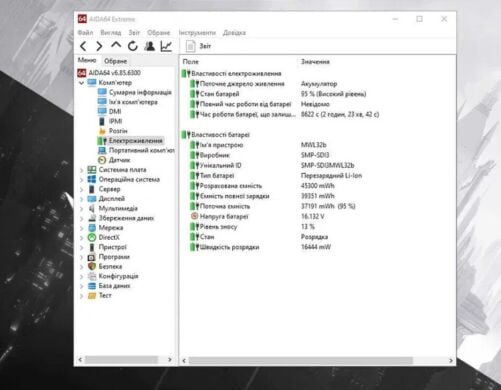Click the Властивості батареї section battery icon
The image size is (501, 390).
tap(186, 135)
